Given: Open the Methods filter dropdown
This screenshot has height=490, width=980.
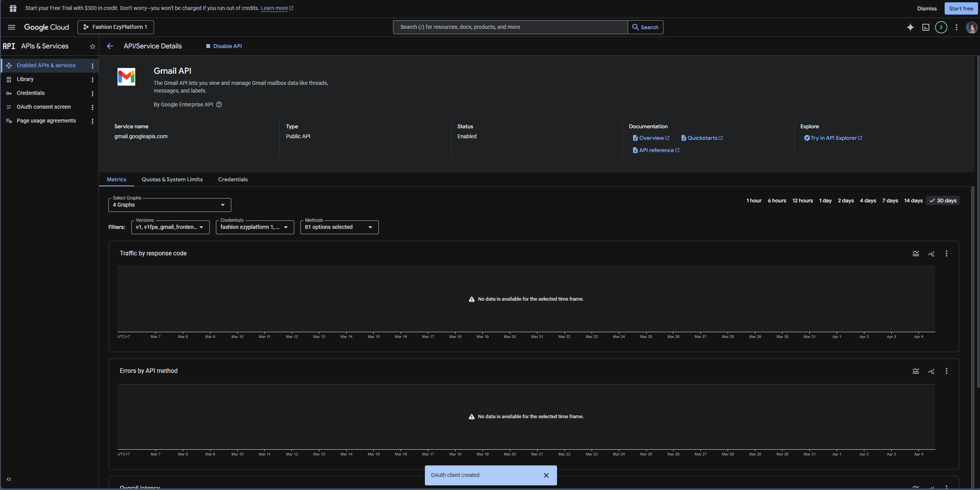Looking at the screenshot, I should click(339, 227).
